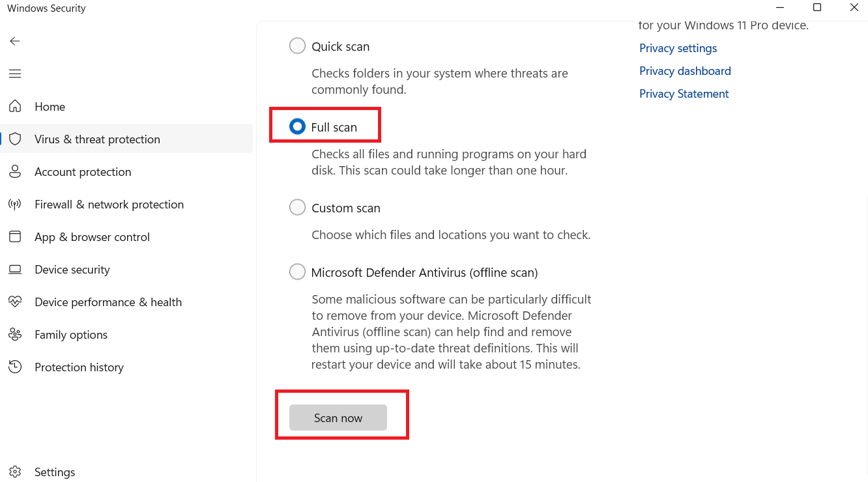
Task: Select the Quick scan radio button
Action: click(x=297, y=46)
